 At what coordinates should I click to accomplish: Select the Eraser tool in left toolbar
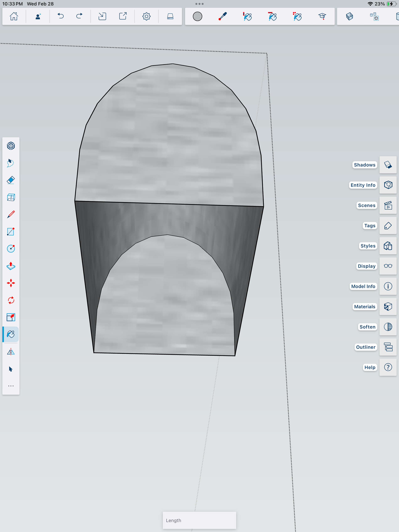click(11, 180)
